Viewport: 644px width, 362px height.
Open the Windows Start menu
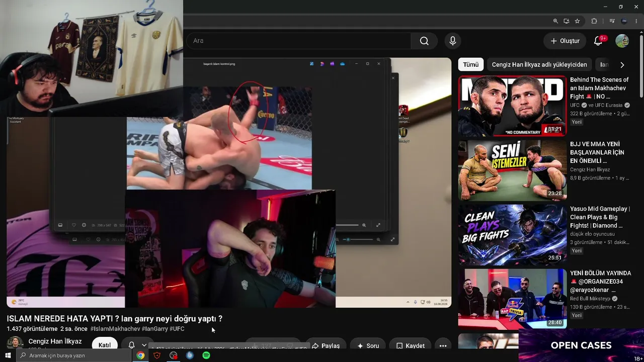click(x=8, y=355)
